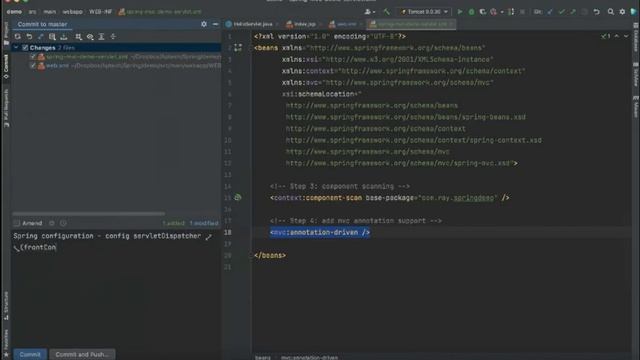This screenshot has height=360, width=640.
Task: Open the Tomcat 9.0.36 run configuration dropdown
Action: [424, 12]
